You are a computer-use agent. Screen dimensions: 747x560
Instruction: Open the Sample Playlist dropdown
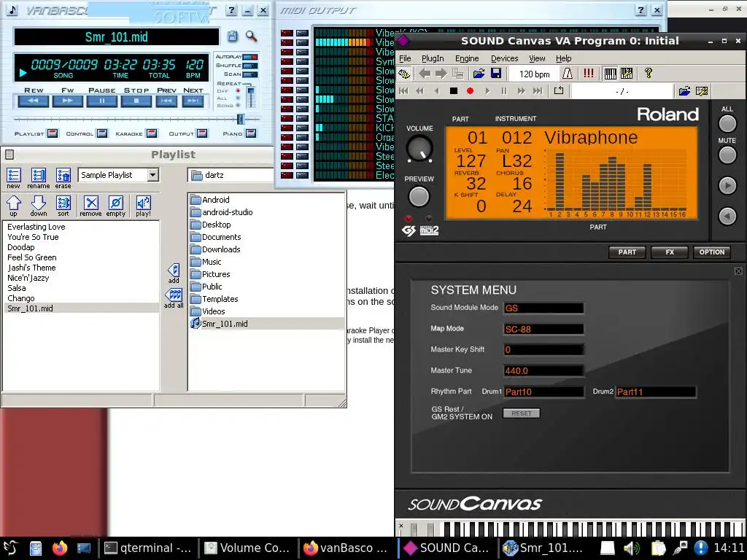click(152, 175)
